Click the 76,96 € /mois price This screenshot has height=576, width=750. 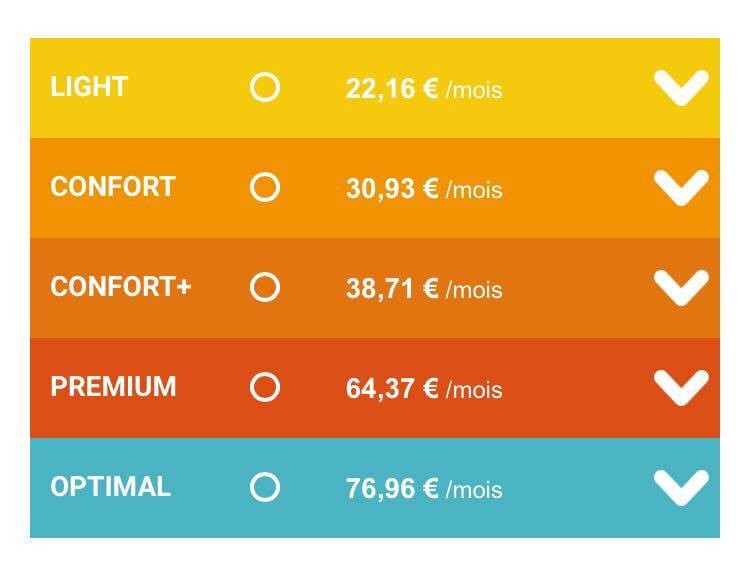tap(424, 488)
